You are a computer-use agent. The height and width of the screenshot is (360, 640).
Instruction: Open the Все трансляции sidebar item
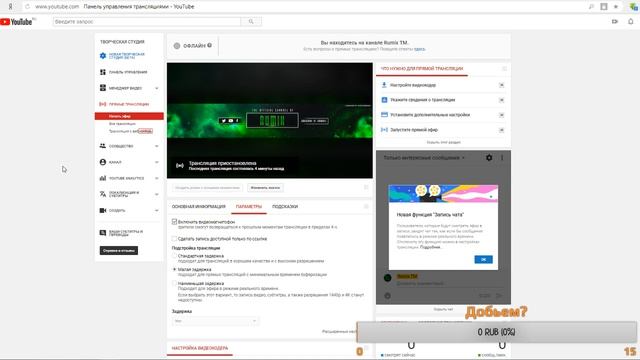122,124
